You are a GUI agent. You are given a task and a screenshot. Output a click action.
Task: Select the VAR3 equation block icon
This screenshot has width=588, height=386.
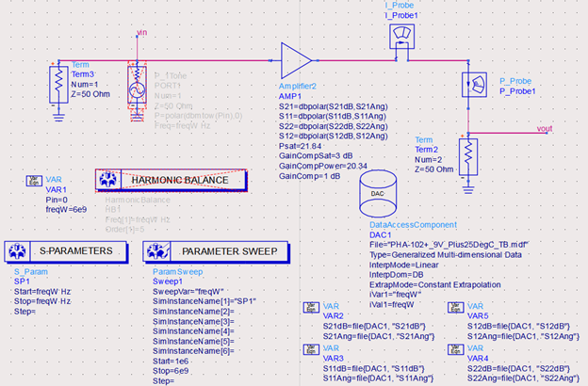(311, 349)
